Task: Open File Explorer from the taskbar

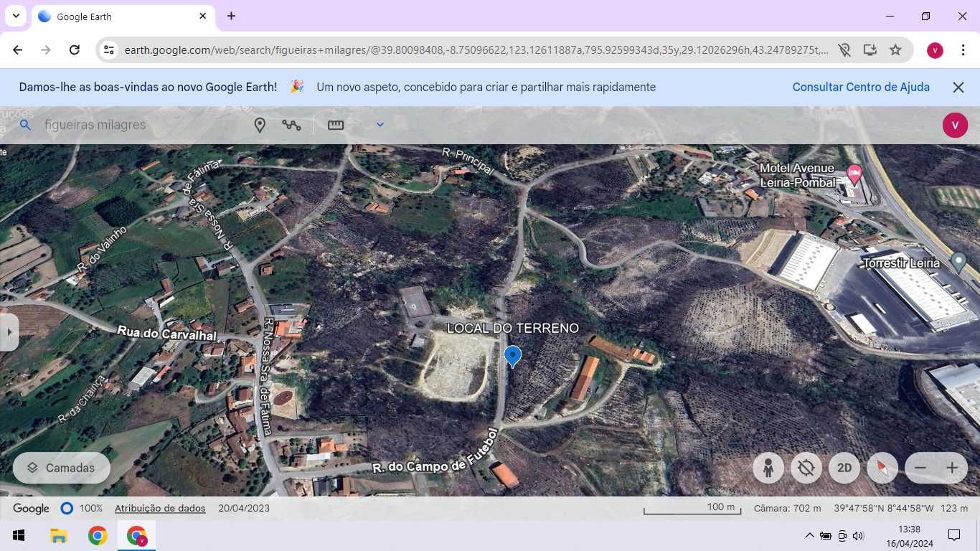Action: pyautogui.click(x=58, y=536)
